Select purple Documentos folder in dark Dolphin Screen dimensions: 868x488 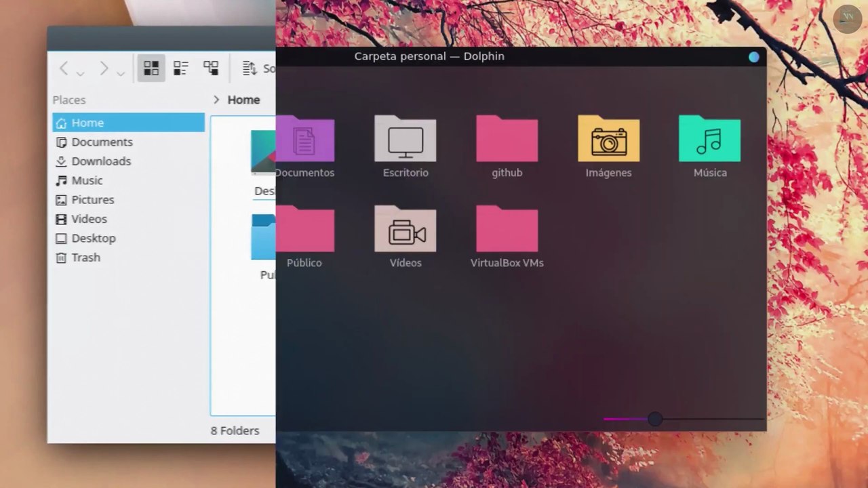coord(305,139)
